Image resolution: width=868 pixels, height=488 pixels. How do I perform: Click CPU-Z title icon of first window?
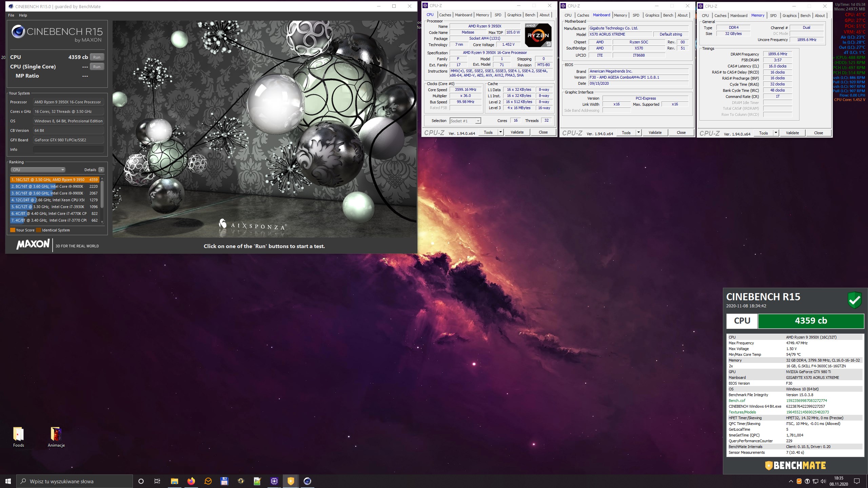point(425,5)
